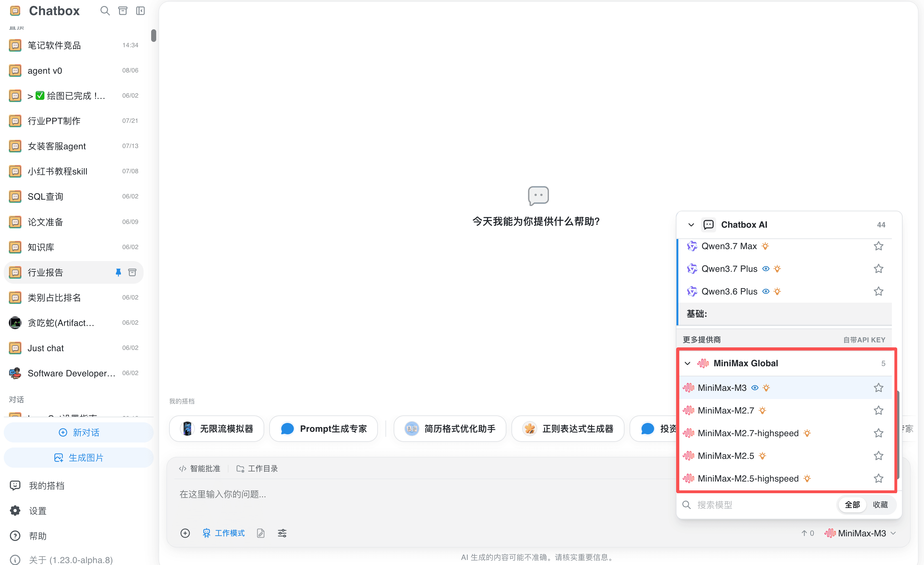Open the archive box icon in sidebar header
924x565 pixels.
coord(123,11)
